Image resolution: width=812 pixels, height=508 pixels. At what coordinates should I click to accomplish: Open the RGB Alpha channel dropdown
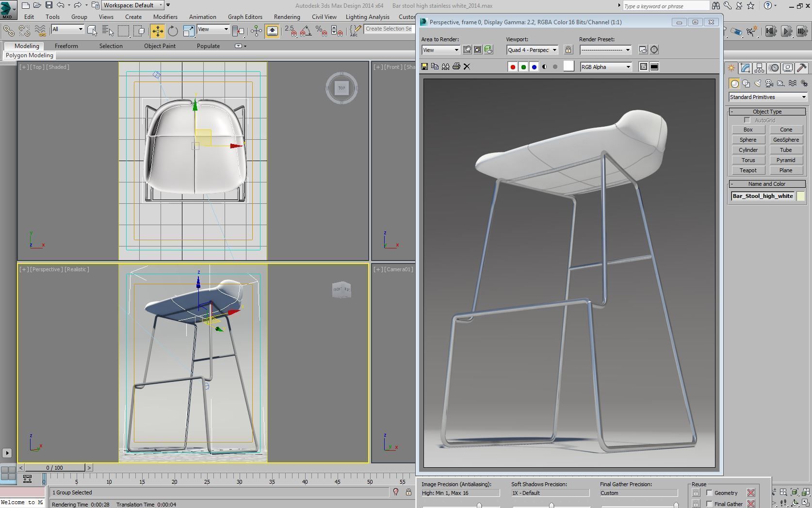click(606, 67)
